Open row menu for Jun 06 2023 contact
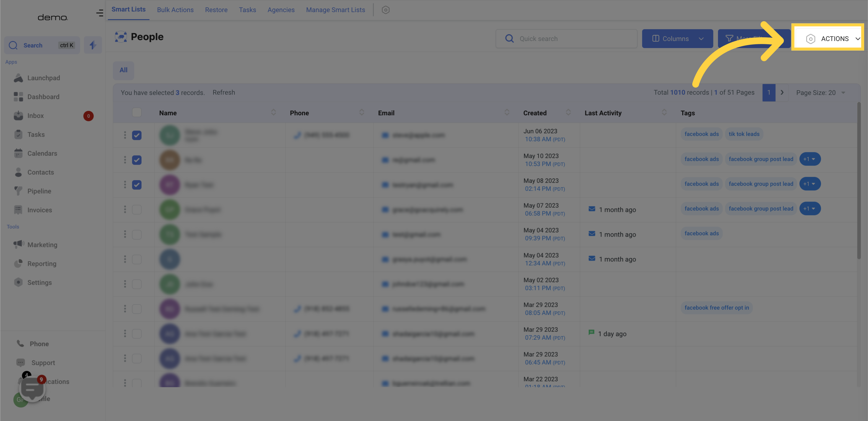868x421 pixels. click(125, 135)
